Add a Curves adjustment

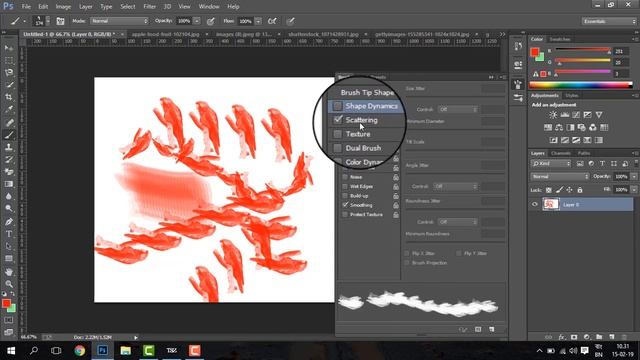pyautogui.click(x=576, y=115)
